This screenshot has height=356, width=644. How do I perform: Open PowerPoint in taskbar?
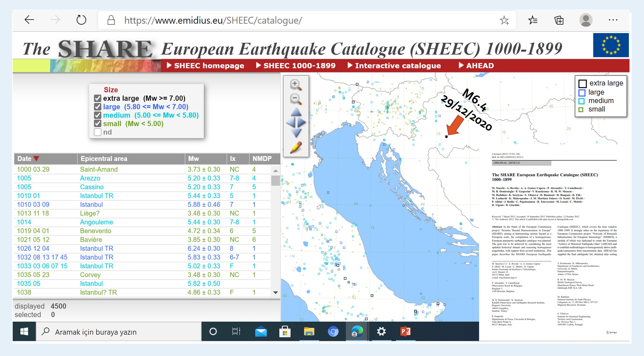pos(406,332)
